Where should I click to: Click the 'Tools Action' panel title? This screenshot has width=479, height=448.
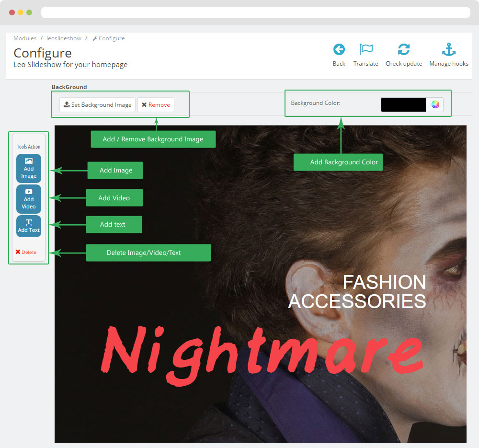[28, 147]
